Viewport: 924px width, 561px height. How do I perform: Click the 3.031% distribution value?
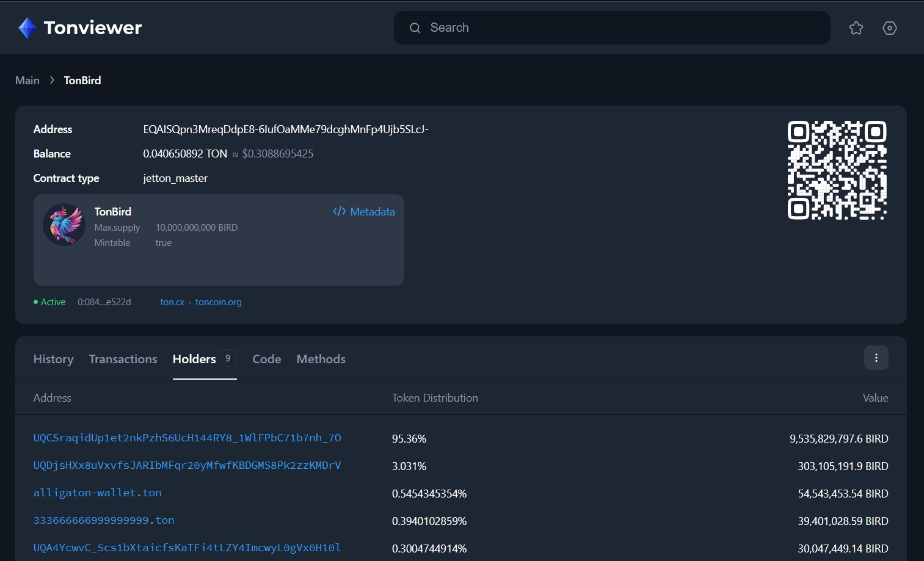[x=409, y=466]
